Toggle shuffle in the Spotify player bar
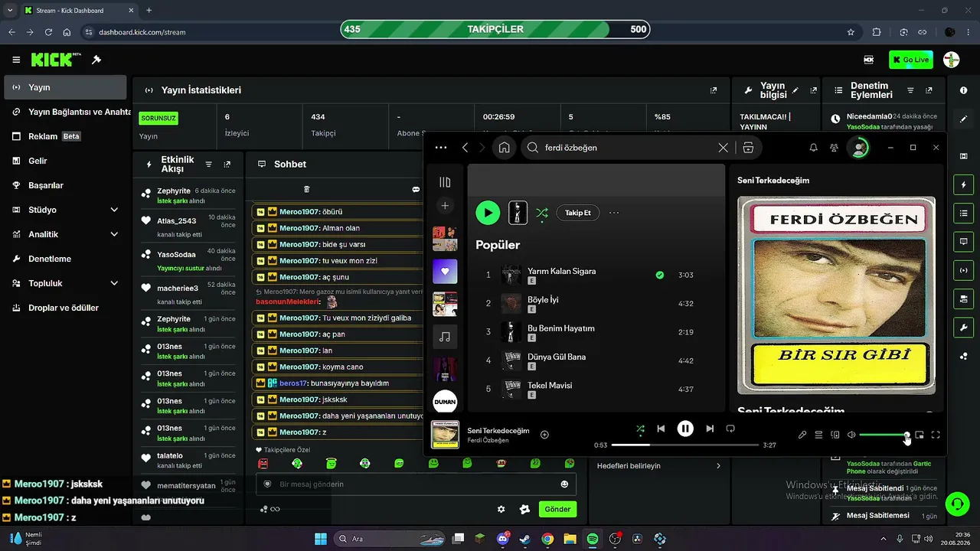 click(x=640, y=429)
